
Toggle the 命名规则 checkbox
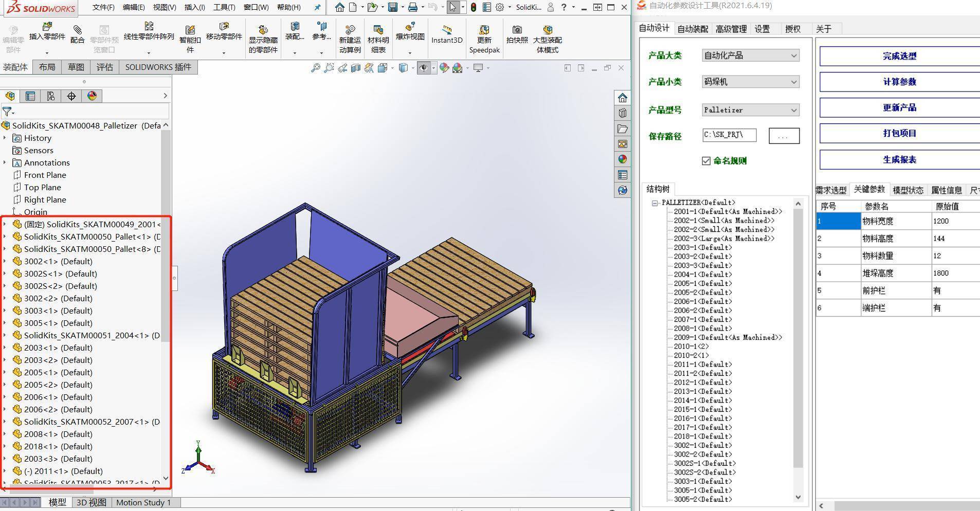(706, 161)
